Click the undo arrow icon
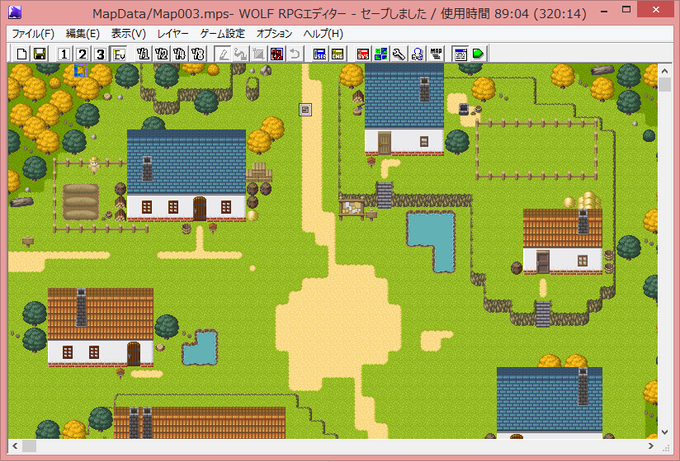Image resolution: width=680 pixels, height=462 pixels. click(295, 54)
